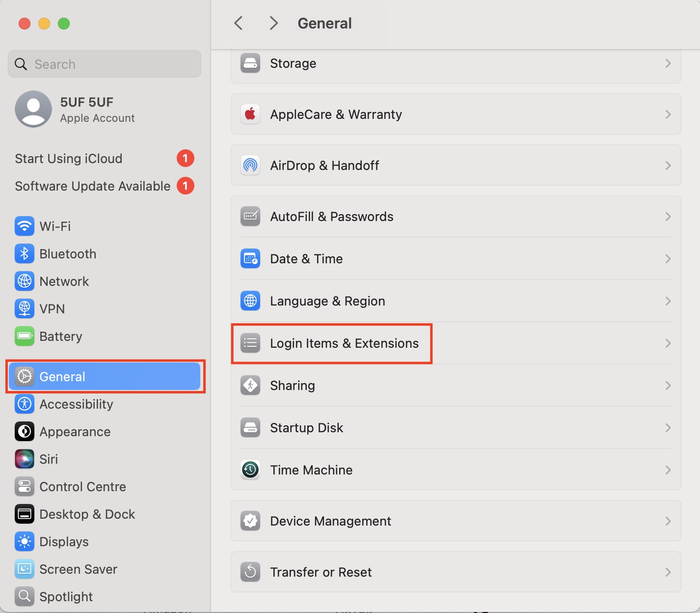The height and width of the screenshot is (613, 700).
Task: Expand the Storage row chevron
Action: point(668,63)
